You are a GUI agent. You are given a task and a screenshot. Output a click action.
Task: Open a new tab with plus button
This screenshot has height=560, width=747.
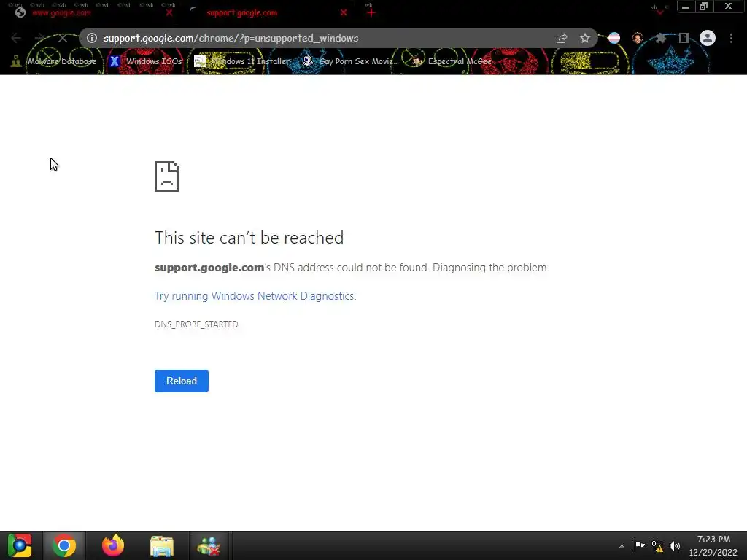(371, 13)
